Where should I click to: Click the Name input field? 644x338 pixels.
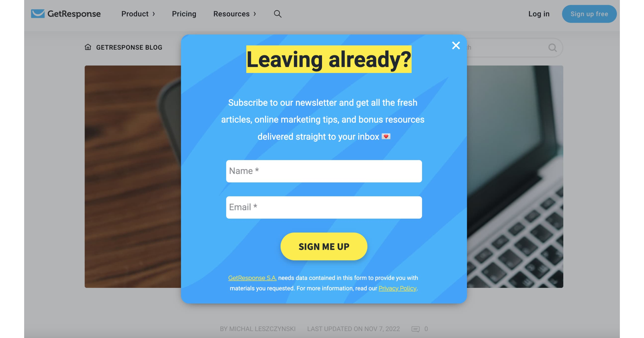tap(324, 171)
